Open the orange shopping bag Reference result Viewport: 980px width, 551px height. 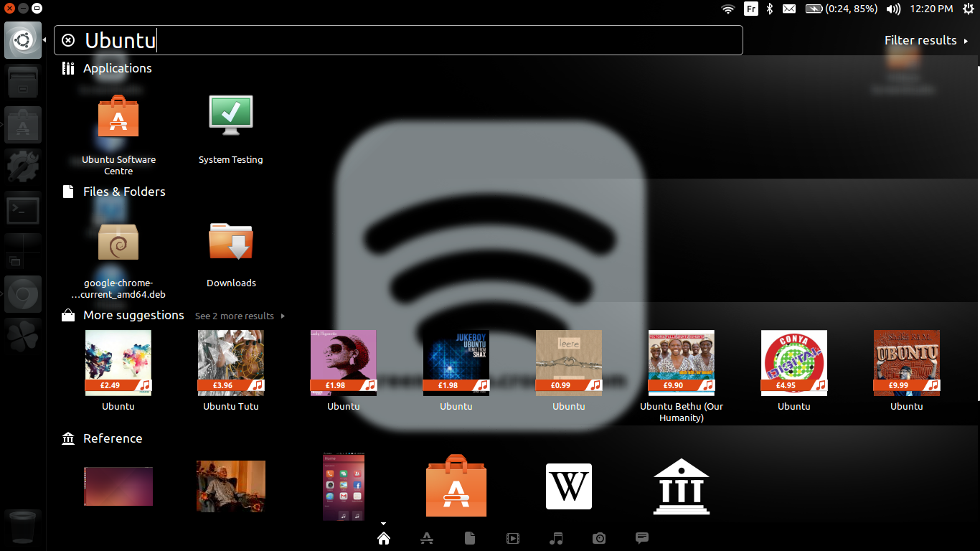tap(456, 485)
